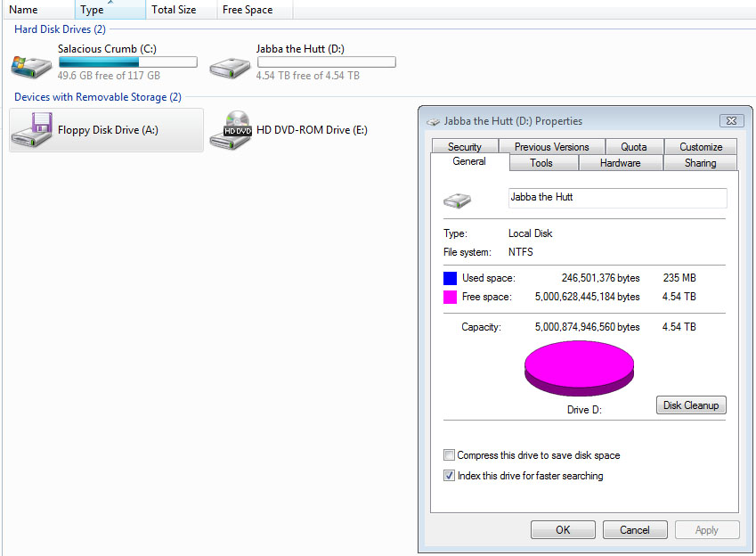Screen dimensions: 756x556
Task: Select the HD DVD-ROM Drive (E:) icon
Action: tap(231, 130)
